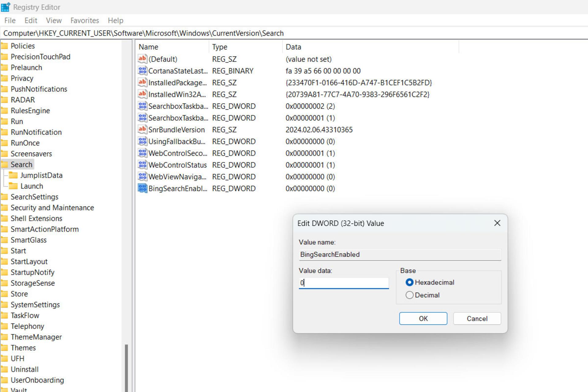The image size is (588, 392).
Task: Open the Edit menu
Action: tap(31, 21)
